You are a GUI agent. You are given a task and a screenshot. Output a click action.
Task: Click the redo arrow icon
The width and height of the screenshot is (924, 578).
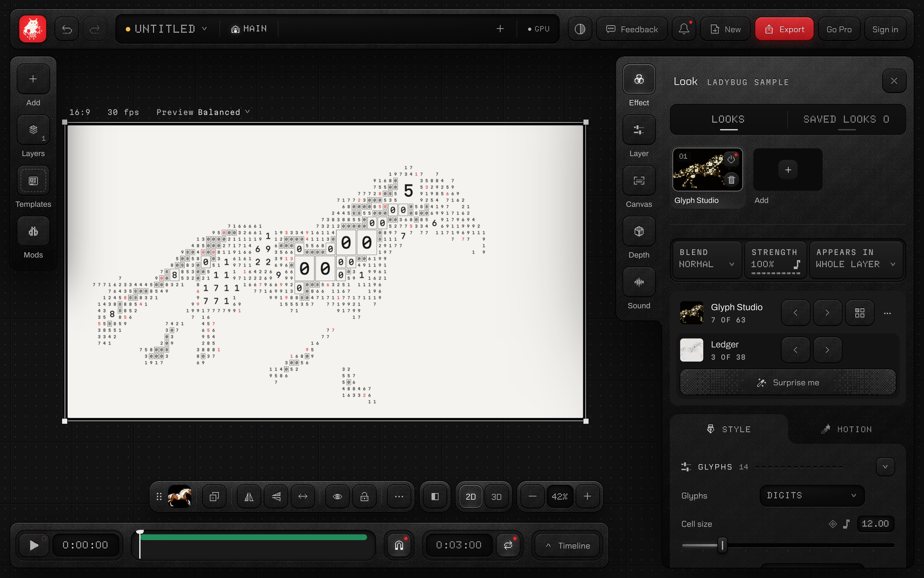point(95,29)
